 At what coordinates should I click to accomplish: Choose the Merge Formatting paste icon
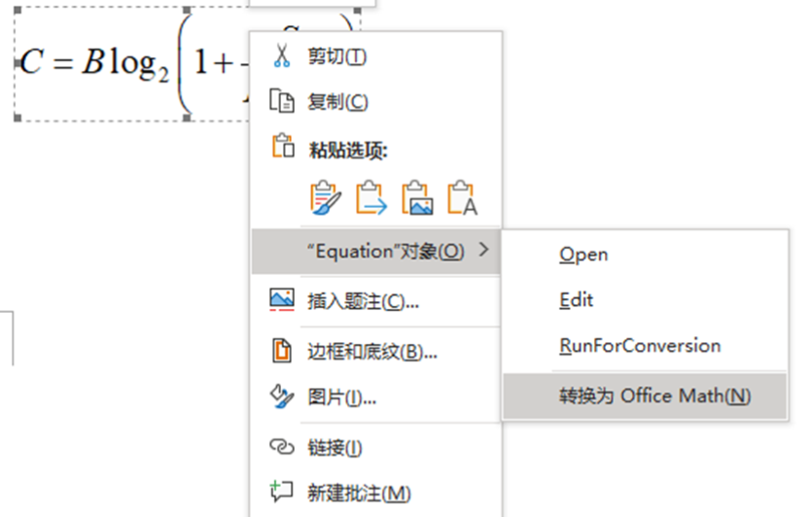(x=371, y=197)
